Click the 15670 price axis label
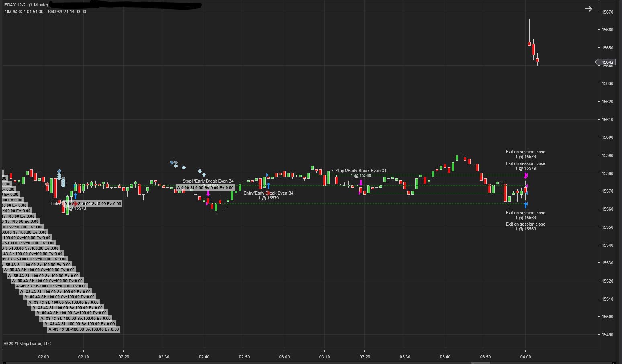 click(x=608, y=12)
